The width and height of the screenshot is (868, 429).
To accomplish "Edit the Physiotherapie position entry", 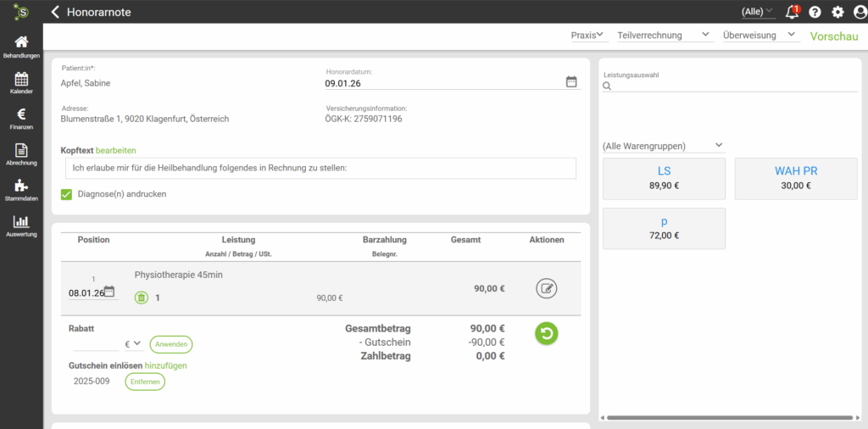I will coord(547,288).
